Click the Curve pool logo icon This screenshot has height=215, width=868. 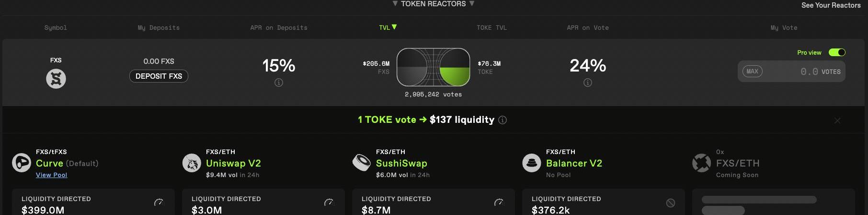(x=22, y=163)
